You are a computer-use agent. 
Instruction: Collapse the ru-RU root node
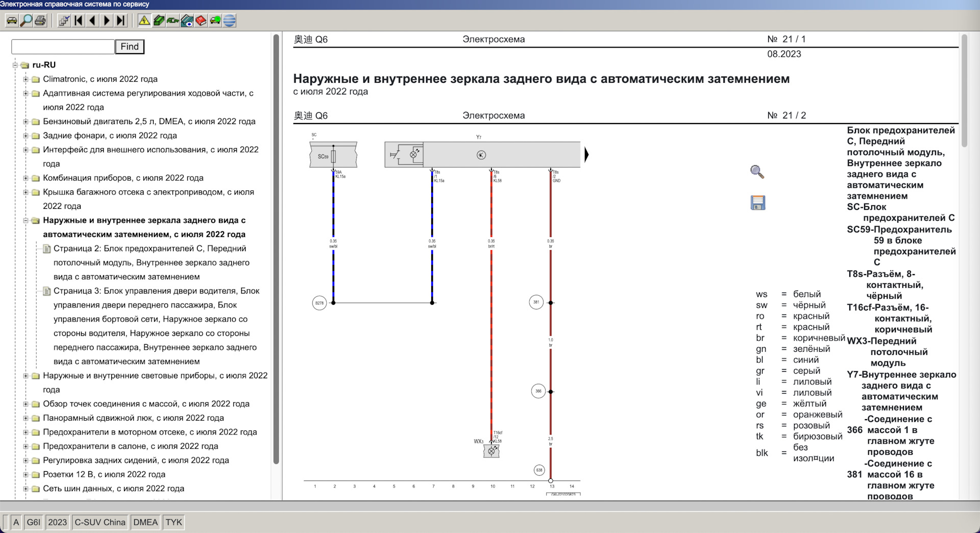tap(15, 65)
